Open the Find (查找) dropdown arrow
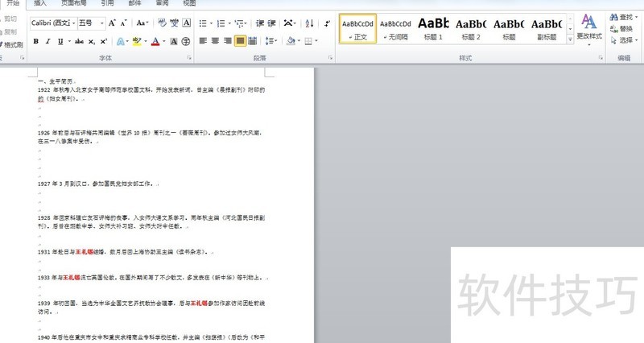This screenshot has height=343, width=644. click(636, 17)
